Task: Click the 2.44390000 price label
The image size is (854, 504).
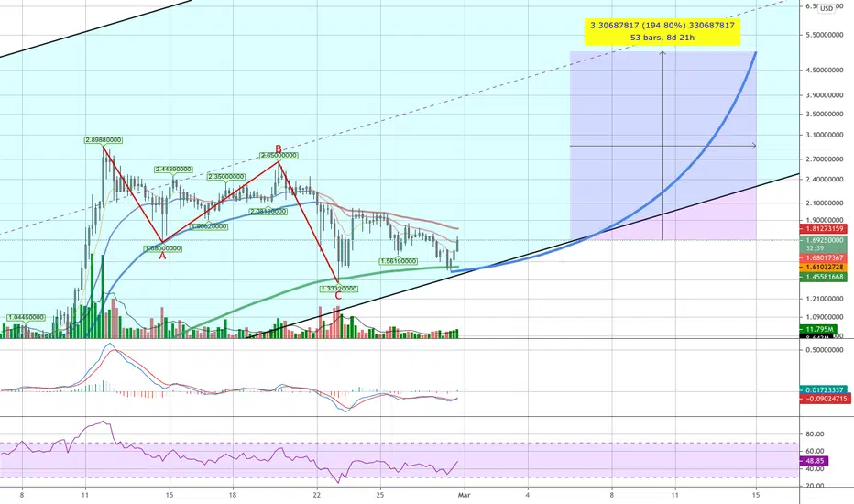Action: [173, 170]
